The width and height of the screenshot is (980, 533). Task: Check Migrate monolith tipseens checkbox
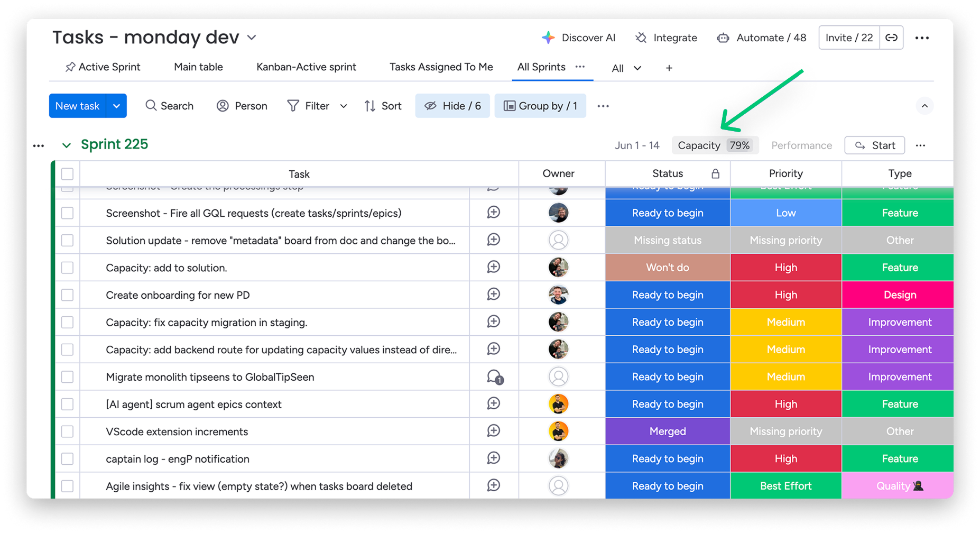click(67, 377)
